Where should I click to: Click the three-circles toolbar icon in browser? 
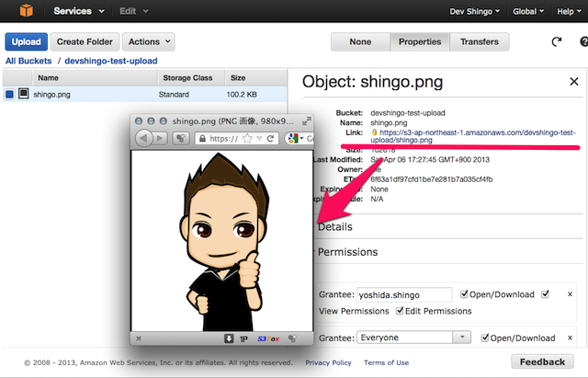180,139
